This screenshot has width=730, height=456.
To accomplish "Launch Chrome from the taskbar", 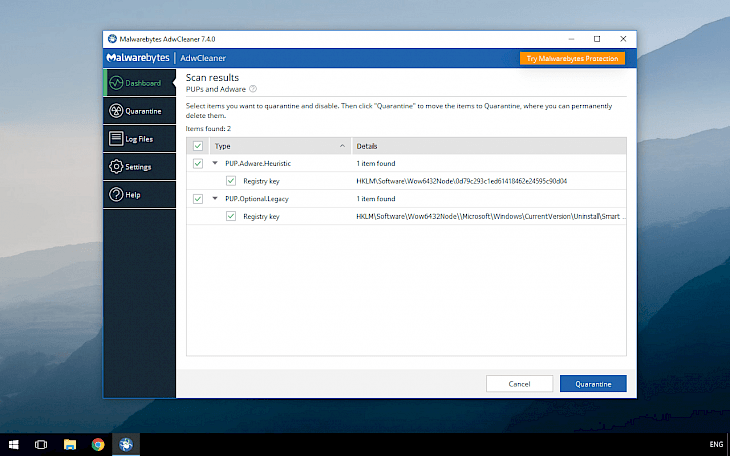I will click(x=98, y=445).
